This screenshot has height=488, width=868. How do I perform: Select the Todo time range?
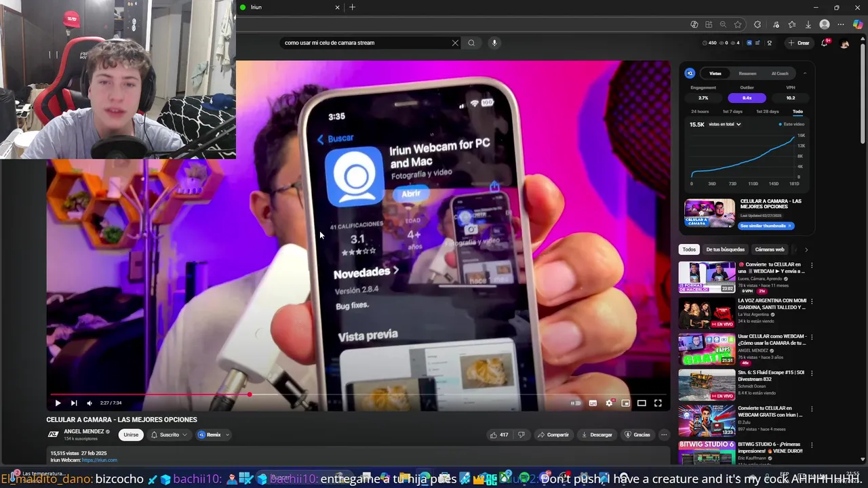(x=797, y=111)
